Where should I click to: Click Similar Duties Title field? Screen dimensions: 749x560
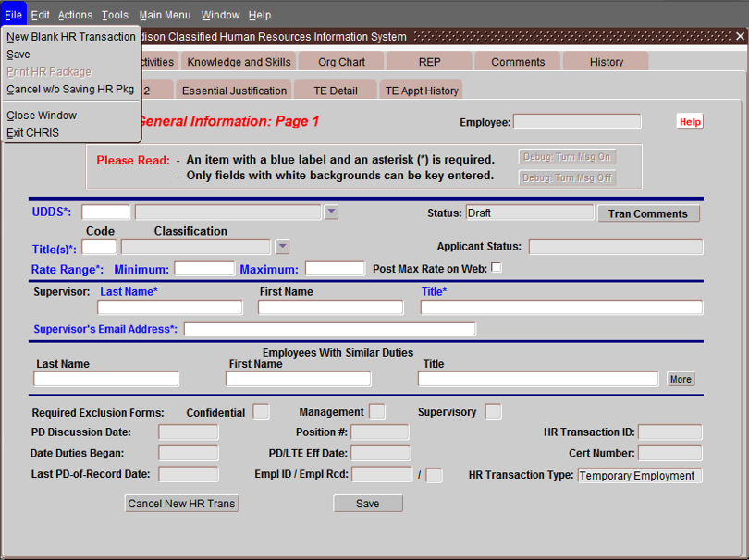coord(538,379)
